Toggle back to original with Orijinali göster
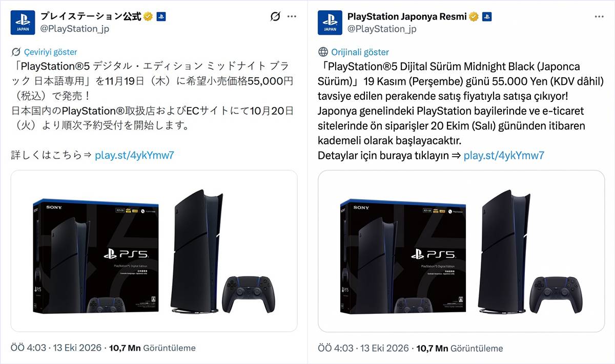 coord(360,52)
